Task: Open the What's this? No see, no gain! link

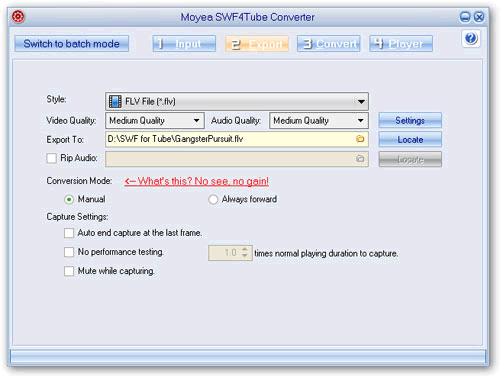Action: [x=197, y=181]
